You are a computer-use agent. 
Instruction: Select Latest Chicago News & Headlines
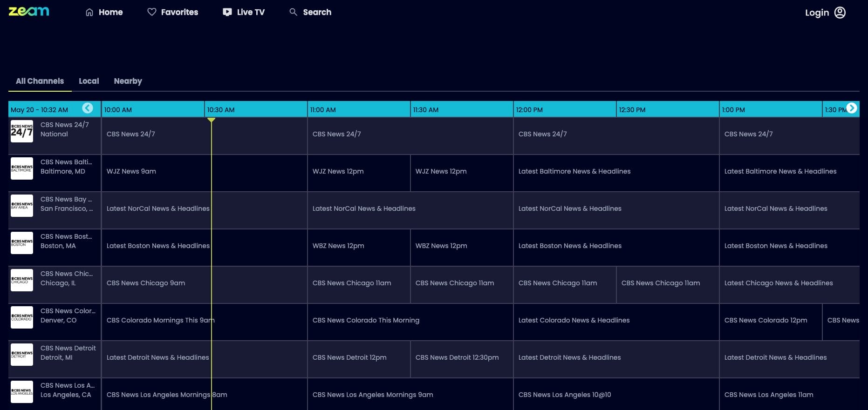790,285
